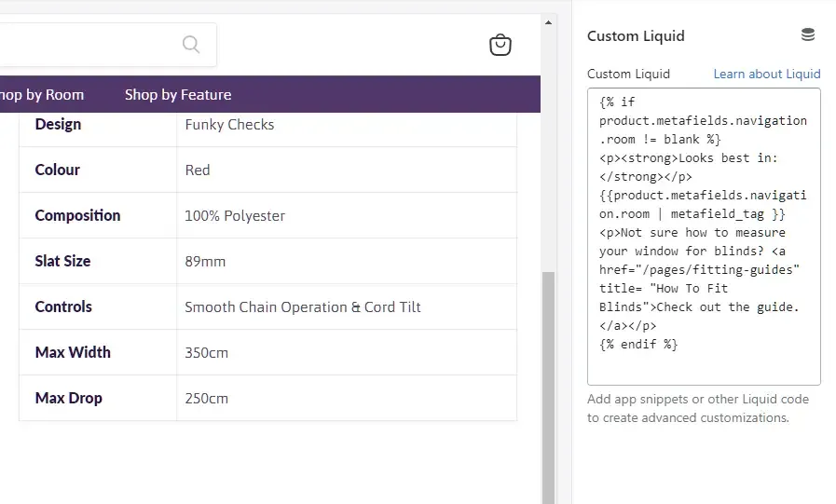
Task: Click the Controls row label
Action: tap(63, 306)
